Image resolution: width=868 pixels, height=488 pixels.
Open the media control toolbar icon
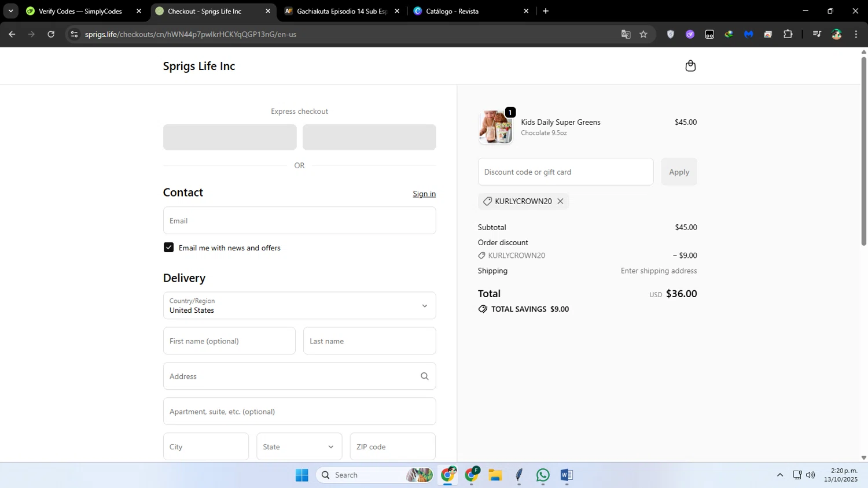tap(816, 34)
